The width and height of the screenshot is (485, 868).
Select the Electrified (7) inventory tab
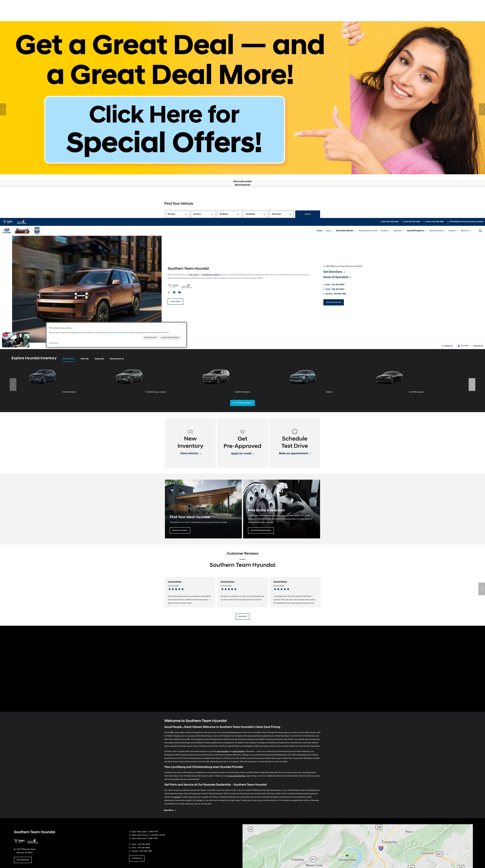[68, 359]
